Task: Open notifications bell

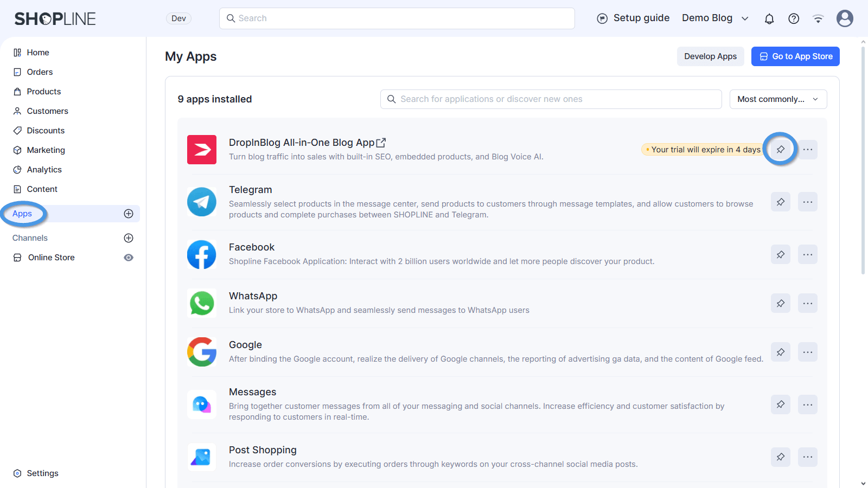Action: pyautogui.click(x=769, y=19)
